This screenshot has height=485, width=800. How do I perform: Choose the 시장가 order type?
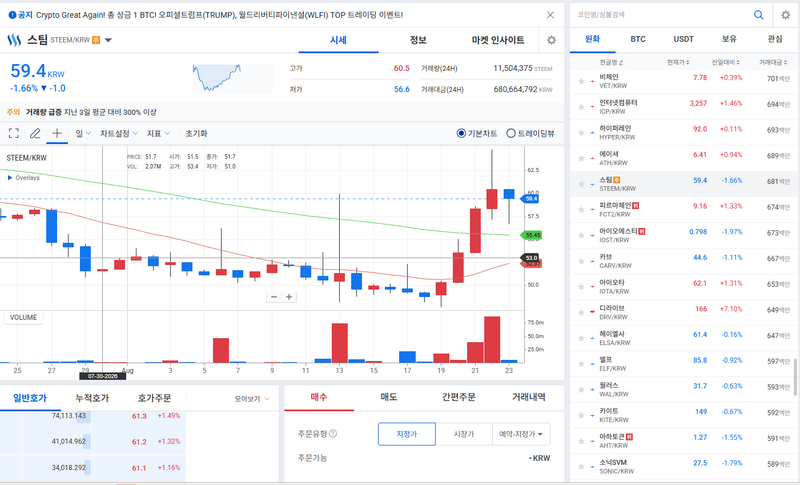coord(464,434)
